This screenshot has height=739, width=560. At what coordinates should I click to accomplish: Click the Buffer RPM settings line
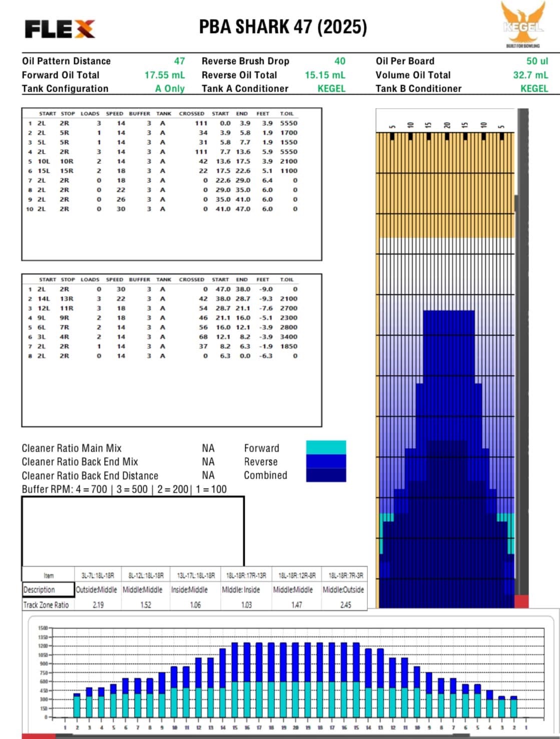tap(124, 489)
